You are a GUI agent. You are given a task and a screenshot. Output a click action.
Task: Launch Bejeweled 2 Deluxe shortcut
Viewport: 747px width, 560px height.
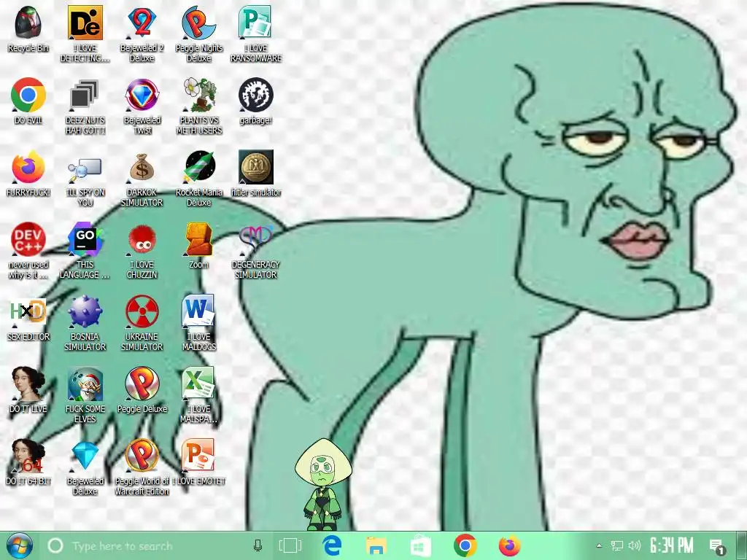click(142, 23)
